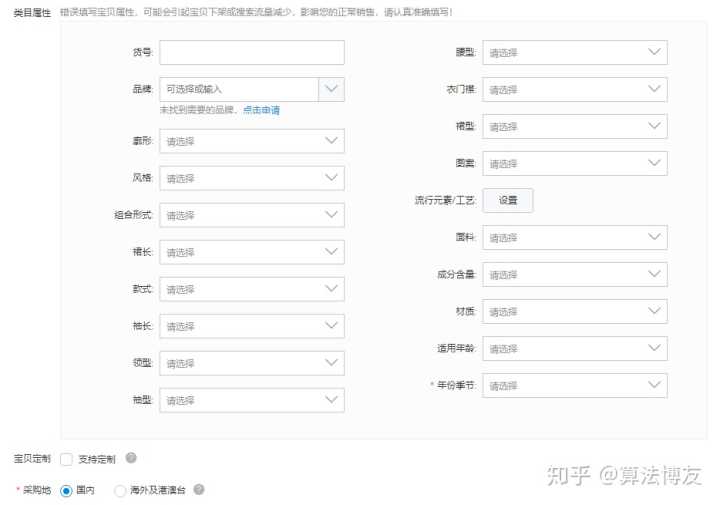720x505 pixels.
Task: Tick the 支持定制 checkbox
Action: 66,459
